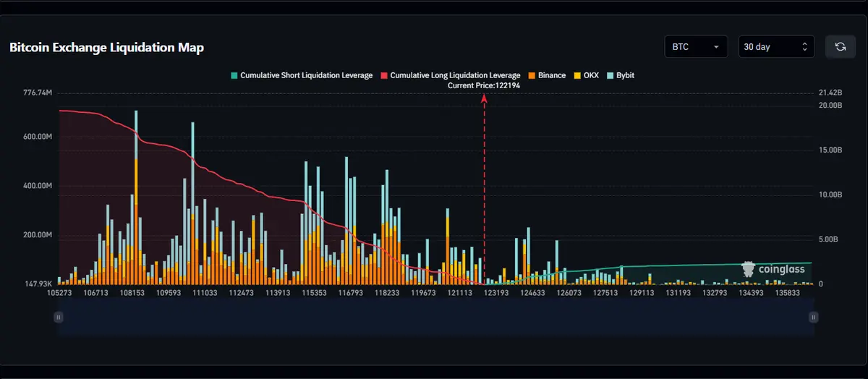
Task: Expand the 30 day range selector
Action: 776,47
